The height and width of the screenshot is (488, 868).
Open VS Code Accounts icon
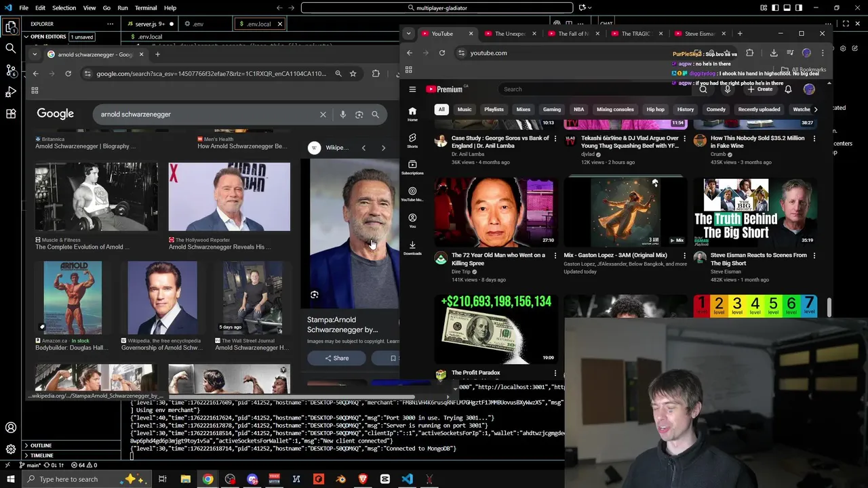pos(11,428)
